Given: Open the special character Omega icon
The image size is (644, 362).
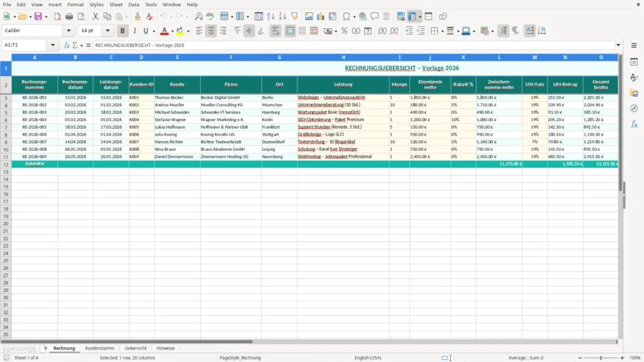Looking at the screenshot, I should coord(347,16).
